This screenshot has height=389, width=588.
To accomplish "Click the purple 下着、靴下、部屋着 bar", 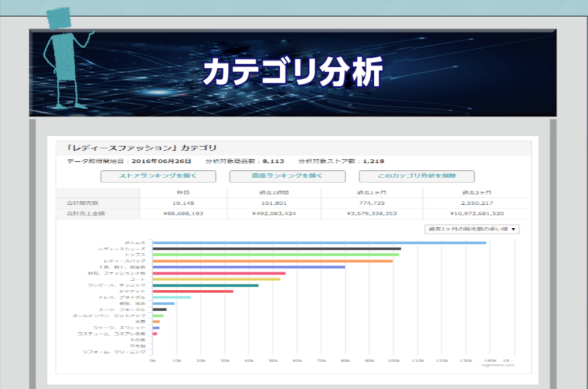I will click(248, 267).
